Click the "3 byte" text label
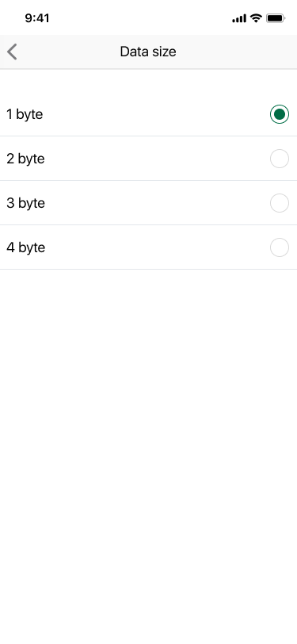 click(25, 203)
